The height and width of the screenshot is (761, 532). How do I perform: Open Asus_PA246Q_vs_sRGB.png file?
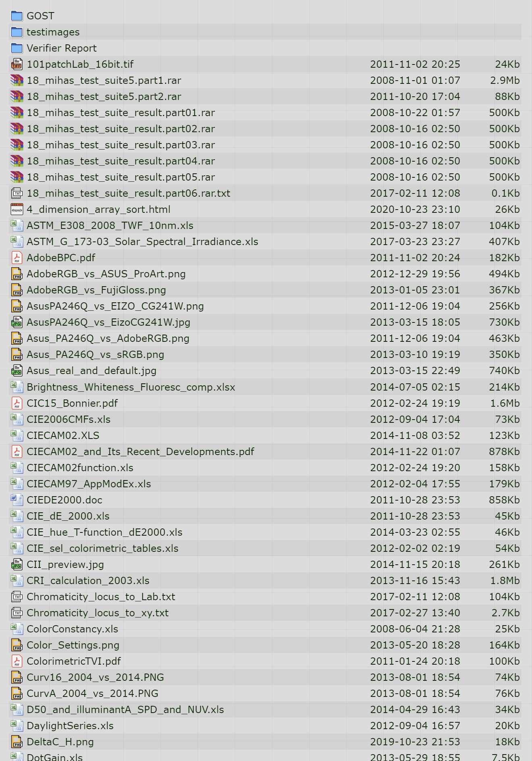pyautogui.click(x=96, y=354)
